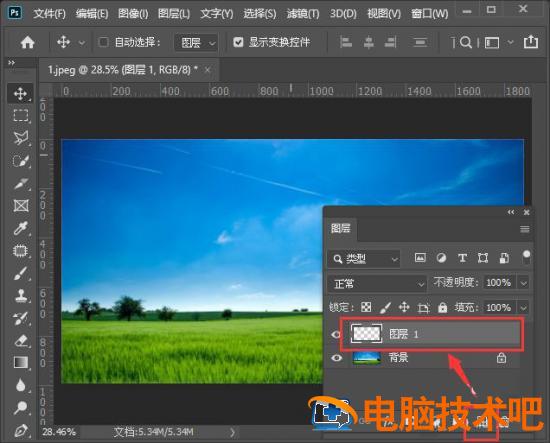The width and height of the screenshot is (550, 443).
Task: Open the status bar info arrow
Action: pyautogui.click(x=233, y=432)
